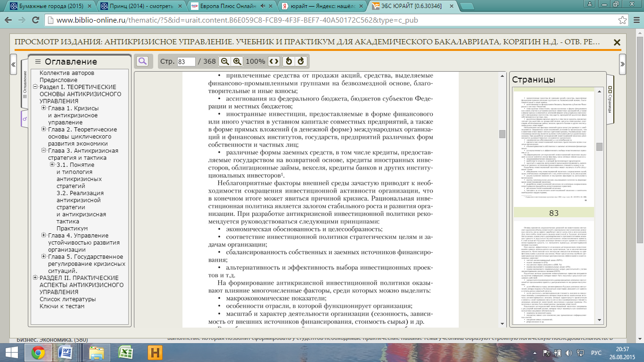Open Предисловие in the table of contents
This screenshot has width=644, height=362.
click(x=58, y=80)
